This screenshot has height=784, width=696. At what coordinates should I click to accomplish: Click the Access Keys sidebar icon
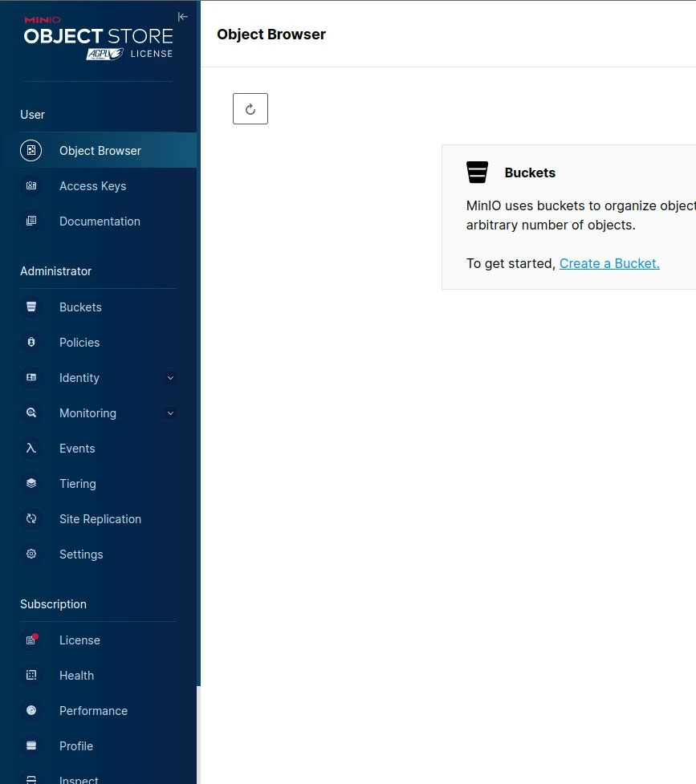(x=31, y=186)
